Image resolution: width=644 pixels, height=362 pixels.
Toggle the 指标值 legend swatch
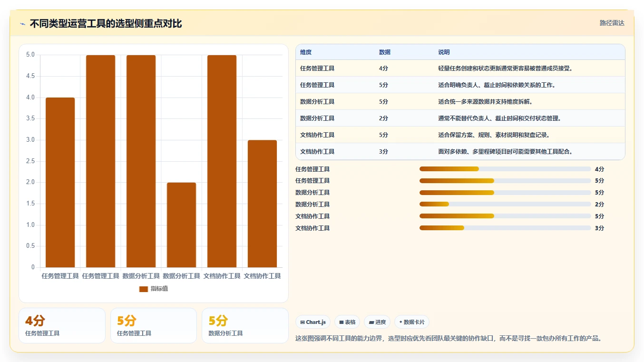pyautogui.click(x=144, y=289)
